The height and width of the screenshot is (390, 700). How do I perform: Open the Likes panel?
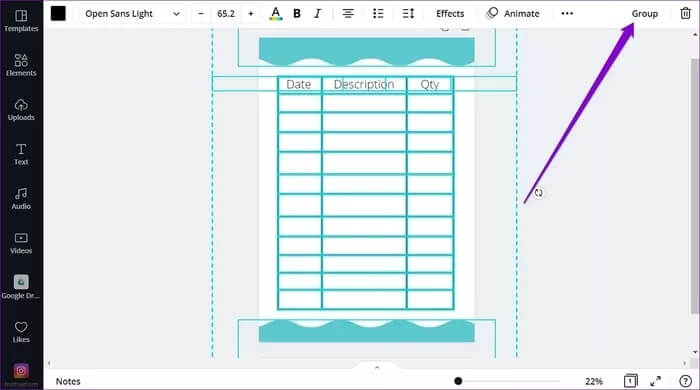(x=21, y=332)
